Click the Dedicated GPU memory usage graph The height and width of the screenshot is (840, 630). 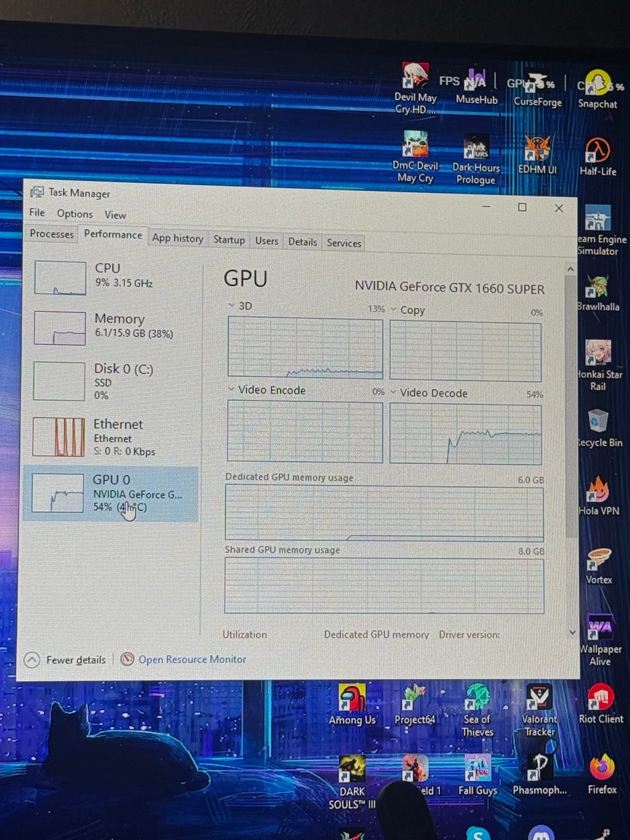[384, 513]
